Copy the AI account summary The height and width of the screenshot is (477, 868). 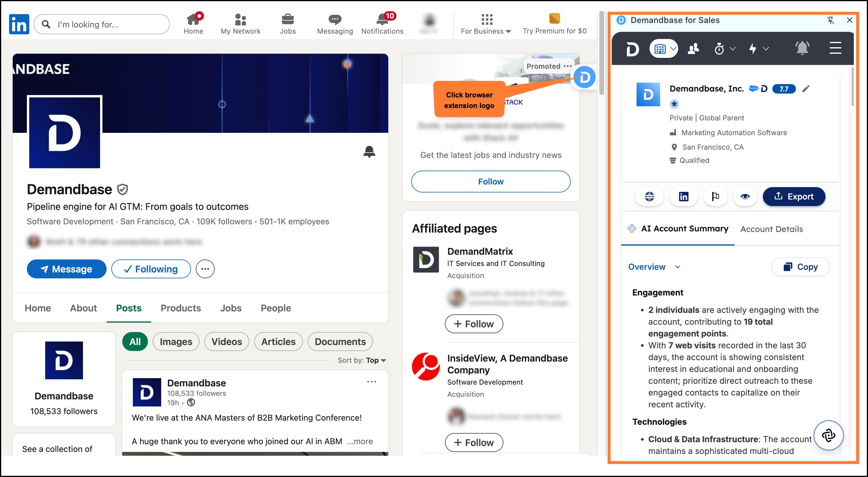pyautogui.click(x=800, y=267)
